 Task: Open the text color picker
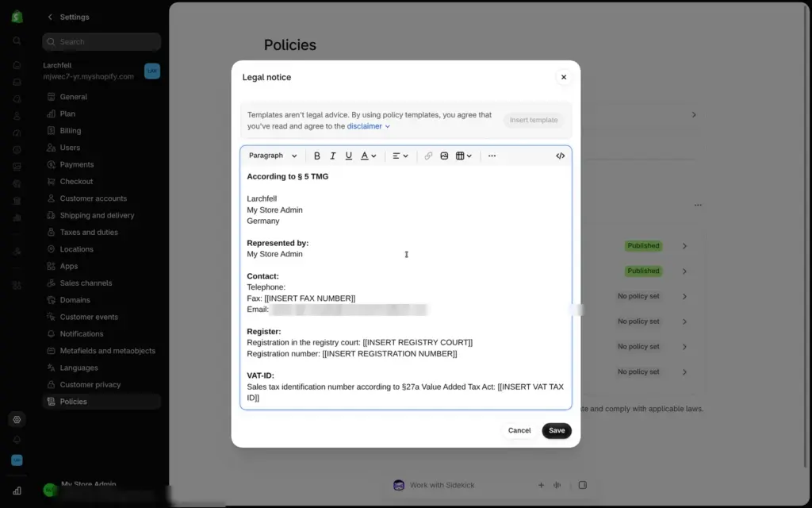(368, 156)
